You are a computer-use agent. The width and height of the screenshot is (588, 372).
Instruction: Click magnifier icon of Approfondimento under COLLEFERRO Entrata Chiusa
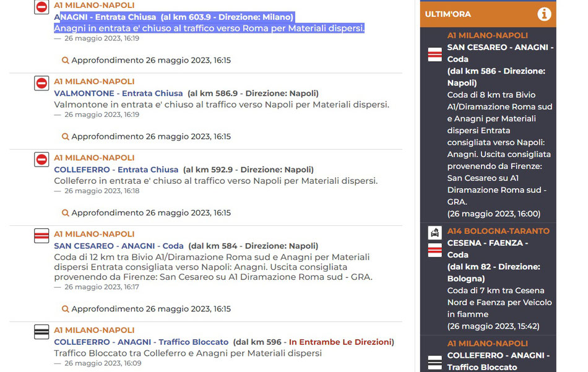click(x=65, y=213)
